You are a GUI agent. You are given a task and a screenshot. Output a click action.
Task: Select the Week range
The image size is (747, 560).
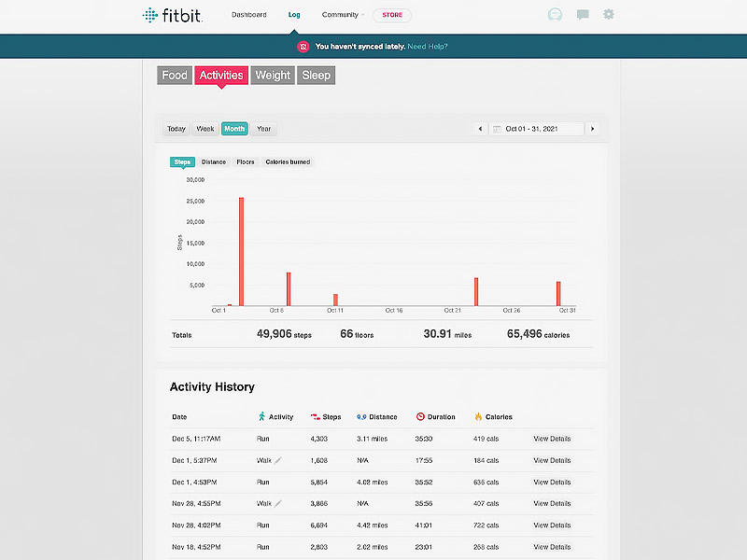click(205, 129)
